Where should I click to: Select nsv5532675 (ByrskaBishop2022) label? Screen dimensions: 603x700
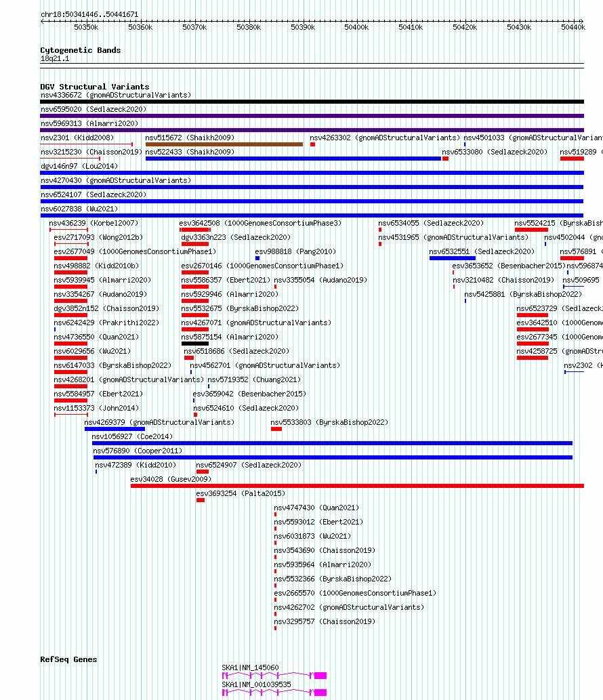240,309
